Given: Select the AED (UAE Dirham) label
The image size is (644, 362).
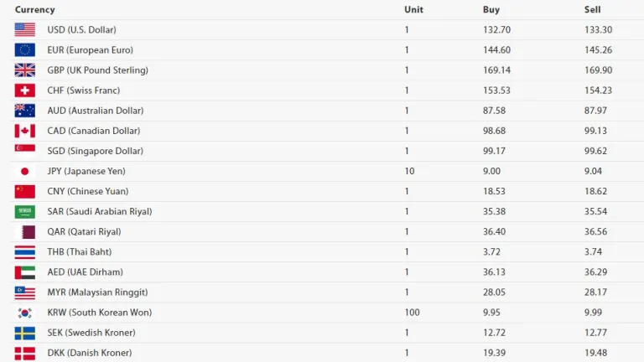Looking at the screenshot, I should coord(85,272).
